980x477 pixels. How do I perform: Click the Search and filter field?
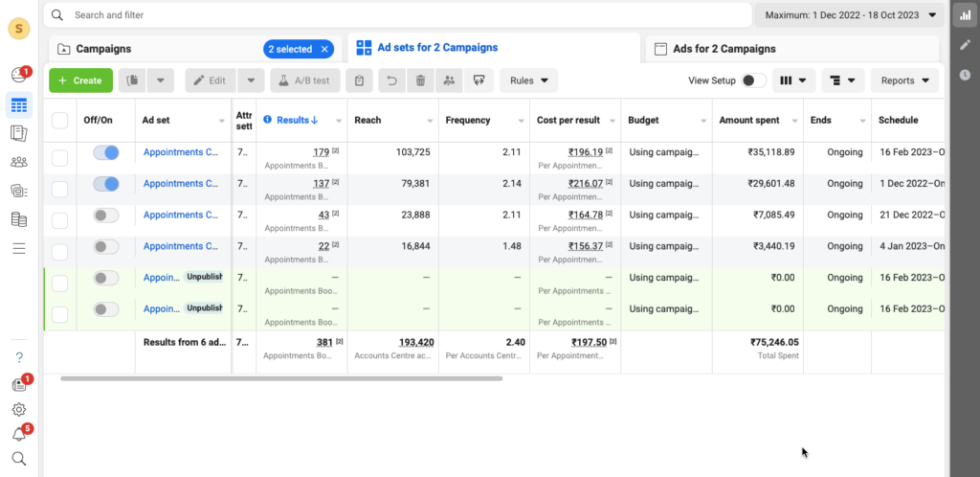click(402, 15)
